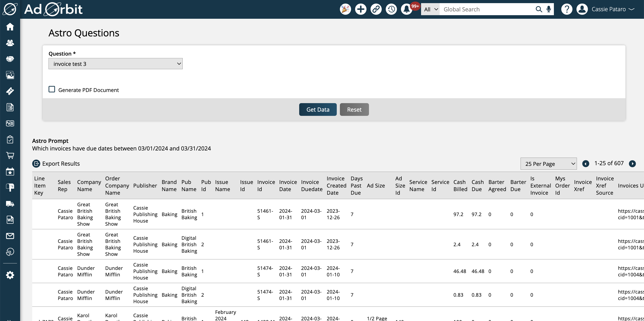Click the help question mark icon
Viewport: 644px width, 321px height.
pyautogui.click(x=566, y=9)
